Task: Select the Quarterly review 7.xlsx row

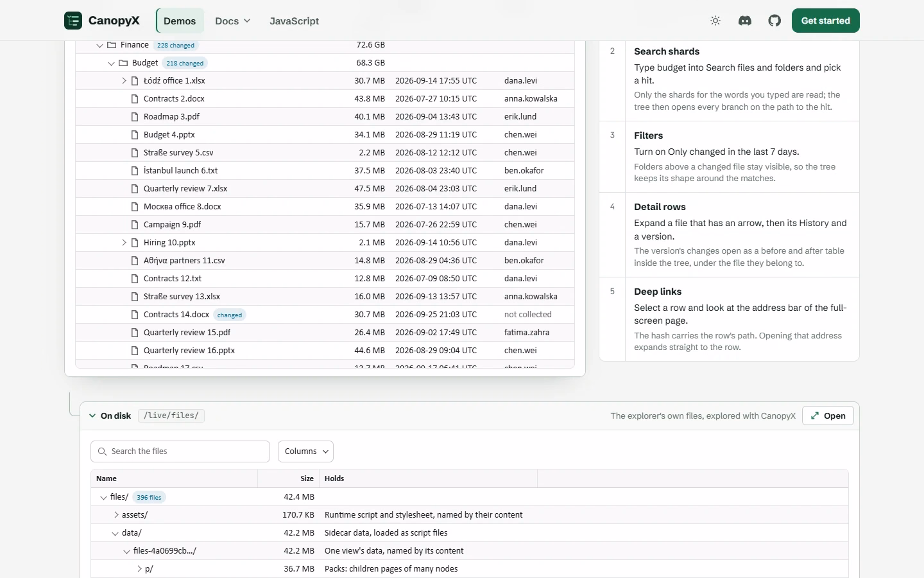Action: click(x=325, y=189)
